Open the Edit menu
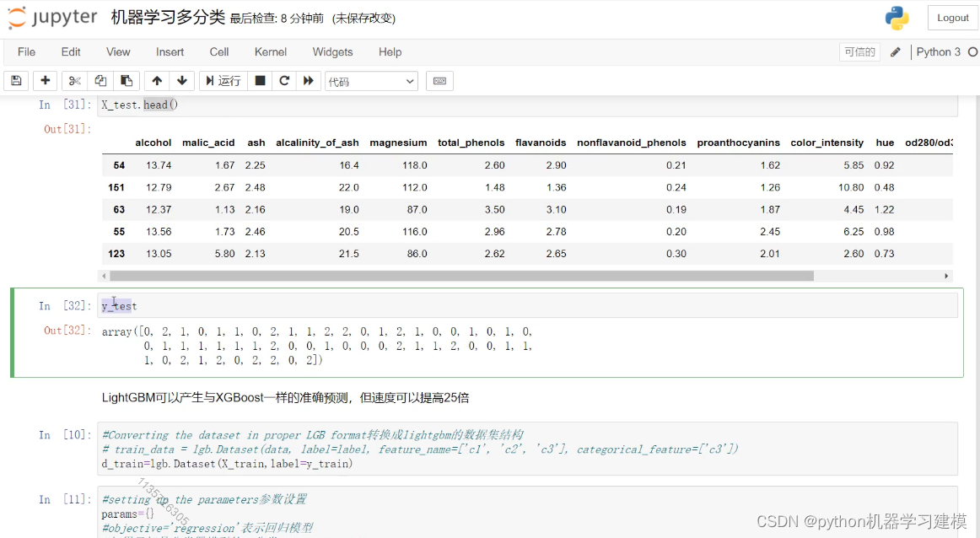 [x=71, y=52]
